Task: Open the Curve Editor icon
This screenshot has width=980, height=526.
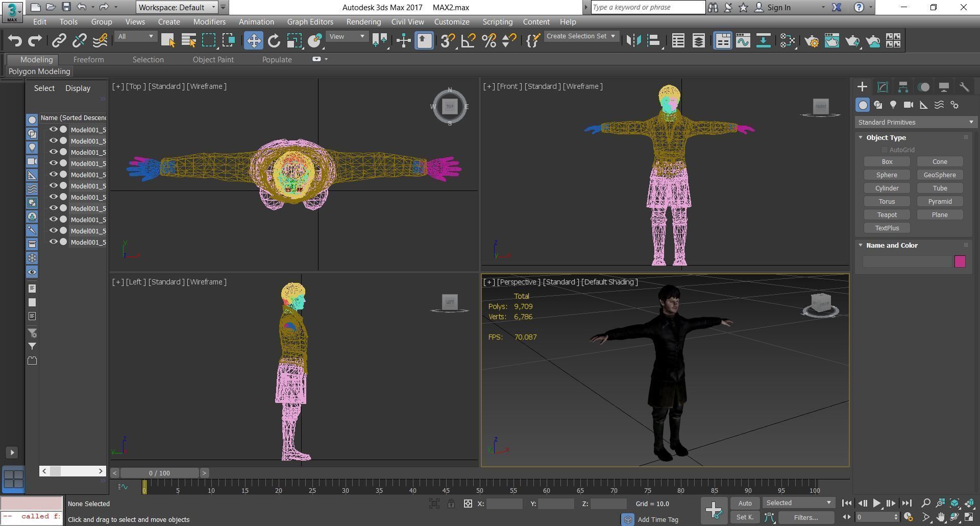Action: (x=743, y=40)
